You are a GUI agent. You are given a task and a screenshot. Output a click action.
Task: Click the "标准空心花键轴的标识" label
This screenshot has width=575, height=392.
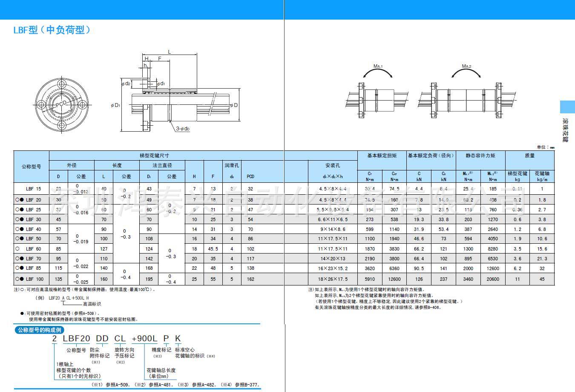[189, 353]
